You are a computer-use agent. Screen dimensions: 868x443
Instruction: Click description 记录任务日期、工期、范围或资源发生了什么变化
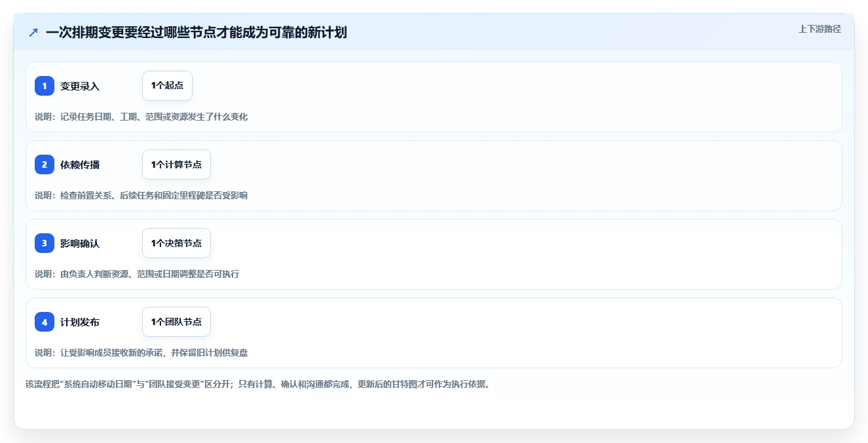click(154, 117)
